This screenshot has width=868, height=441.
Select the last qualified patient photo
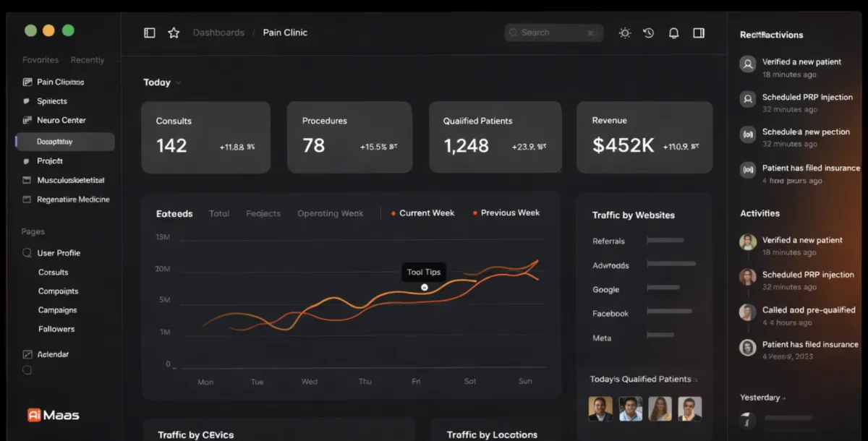pyautogui.click(x=690, y=409)
